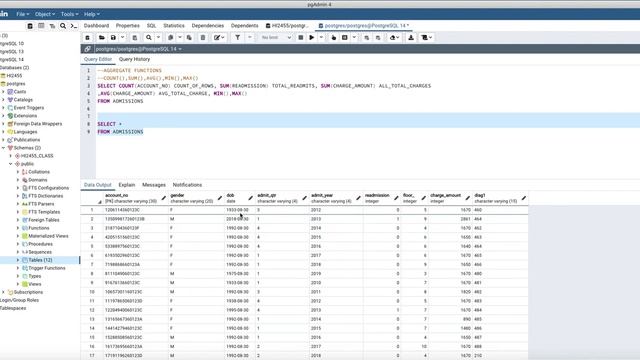Collapse the public schema node
640x360 pixels.
pos(11,164)
